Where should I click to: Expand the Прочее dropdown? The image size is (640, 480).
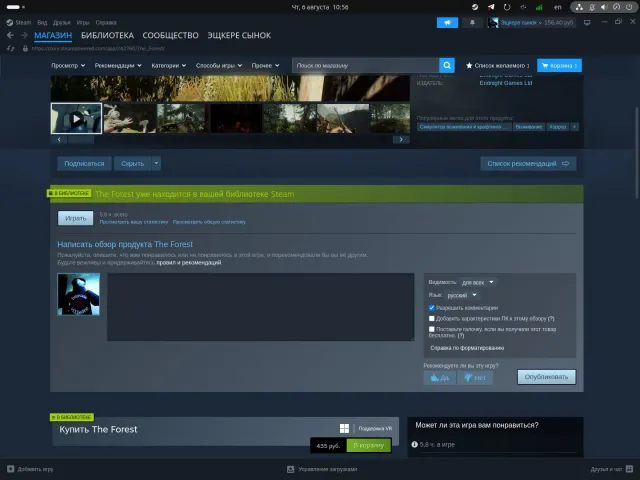(265, 65)
